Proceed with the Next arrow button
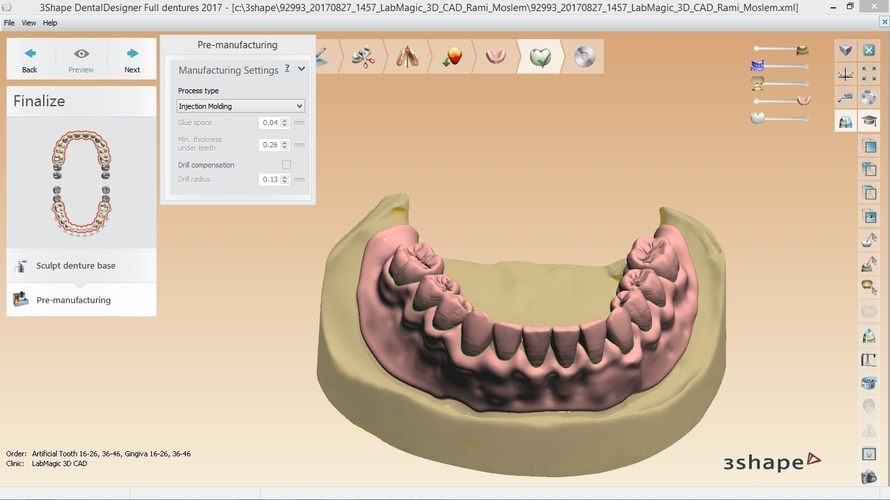Screen dimensions: 890x500 pos(132,59)
